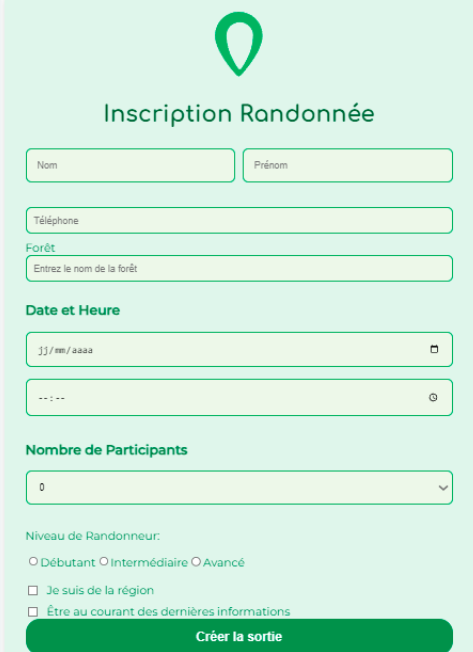Focus the Prénom input field
The width and height of the screenshot is (473, 652).
(348, 165)
